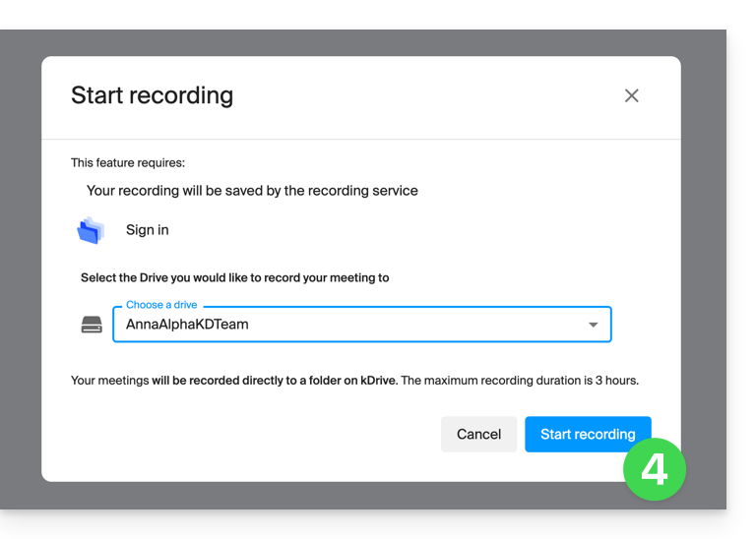Click the hard drive icon beside dropdown
Screen dimensions: 756x539
[92, 325]
